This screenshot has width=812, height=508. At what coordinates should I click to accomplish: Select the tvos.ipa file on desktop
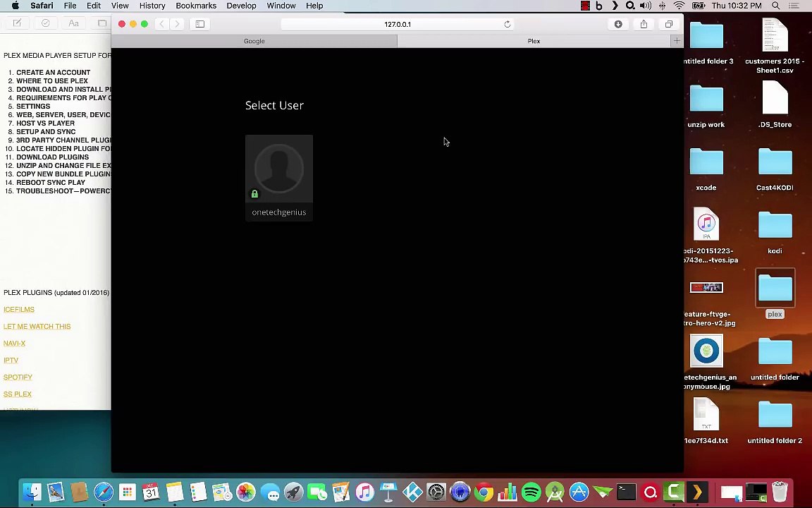pyautogui.click(x=706, y=224)
